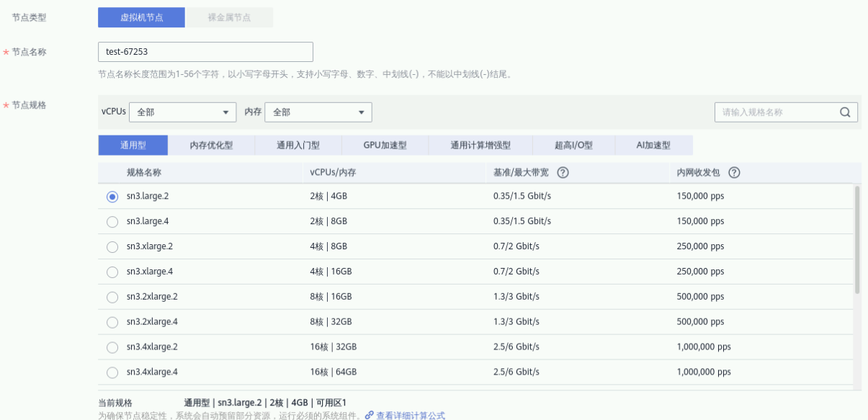Select the sn3.xlarge.2 spec option
Screen dimensions: 868x420
pyautogui.click(x=112, y=247)
